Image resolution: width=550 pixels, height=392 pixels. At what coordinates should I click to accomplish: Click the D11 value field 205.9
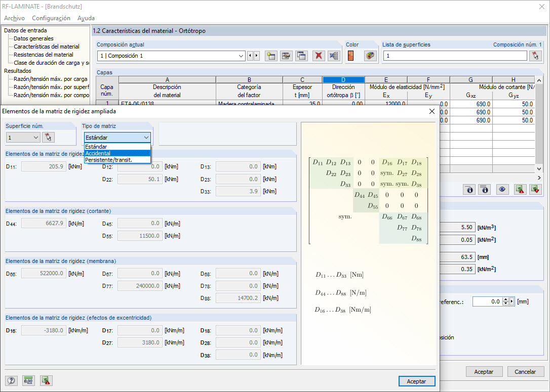click(44, 166)
